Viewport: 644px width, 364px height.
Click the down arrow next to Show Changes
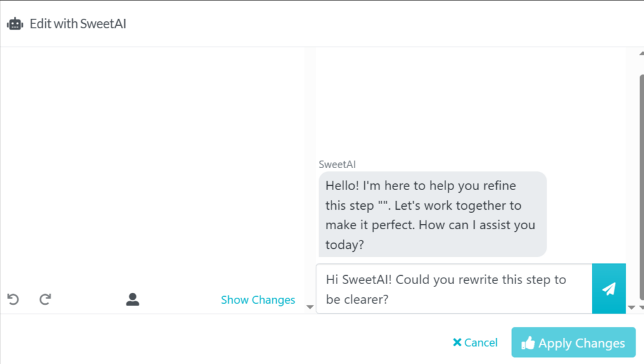pos(309,307)
